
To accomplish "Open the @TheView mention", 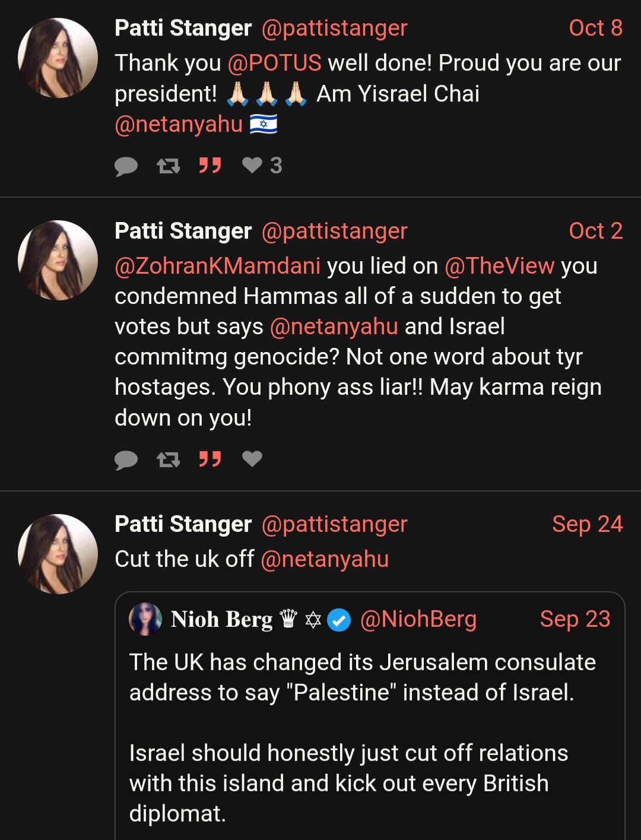I will [500, 266].
